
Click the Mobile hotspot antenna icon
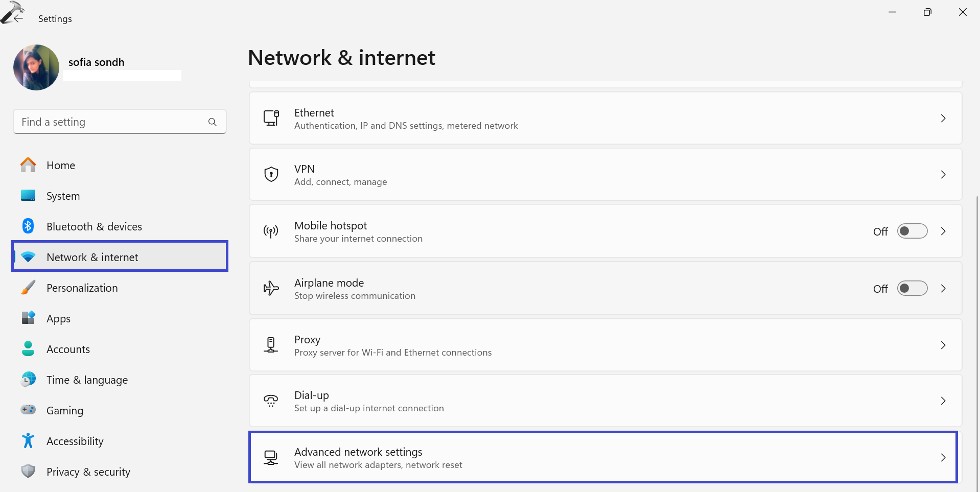(x=271, y=231)
